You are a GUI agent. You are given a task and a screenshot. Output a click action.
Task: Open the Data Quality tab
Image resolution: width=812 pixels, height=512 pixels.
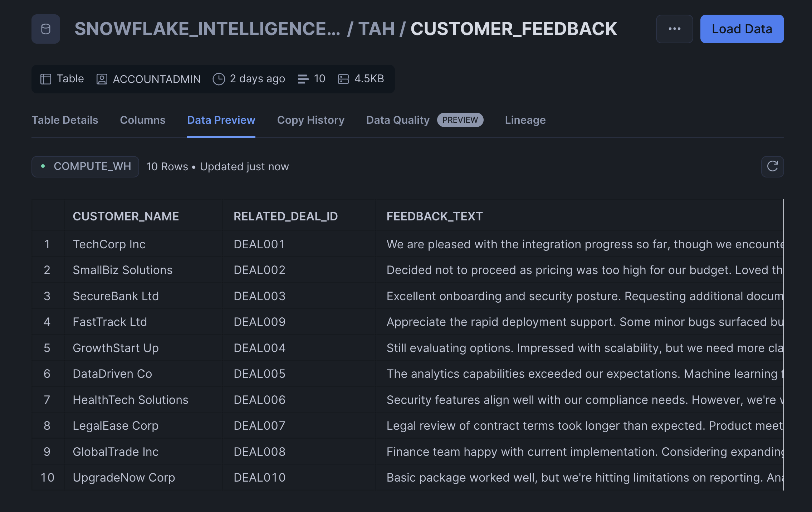click(x=398, y=120)
